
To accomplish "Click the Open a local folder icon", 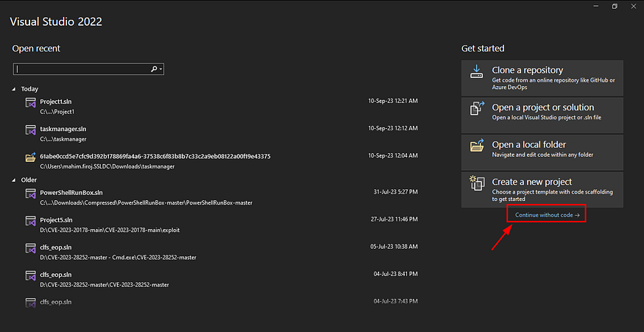I will pos(477,146).
